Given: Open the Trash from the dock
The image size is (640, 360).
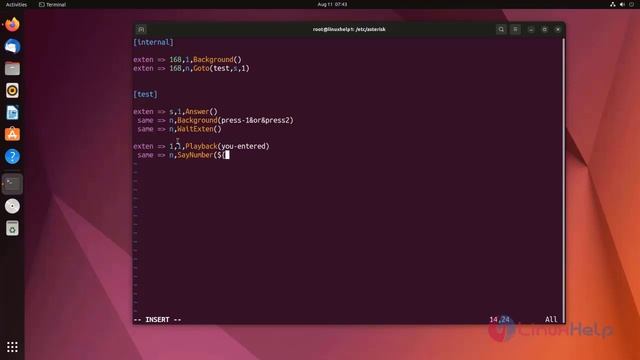Looking at the screenshot, I should coord(12,228).
